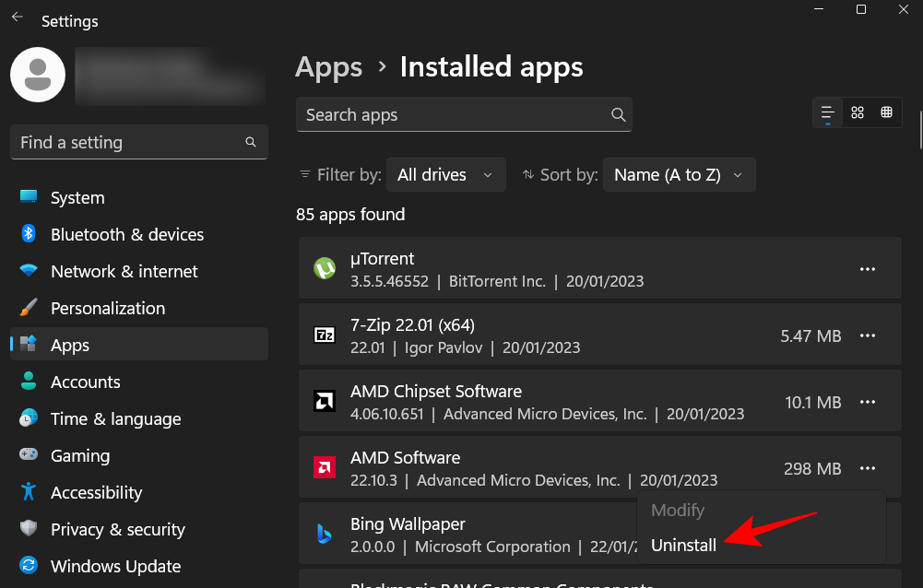This screenshot has width=923, height=588.
Task: Open the Gaming settings section
Action: tap(82, 455)
